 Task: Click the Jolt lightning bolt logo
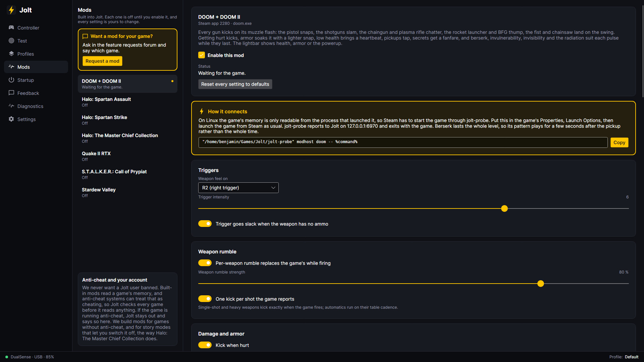(x=11, y=10)
